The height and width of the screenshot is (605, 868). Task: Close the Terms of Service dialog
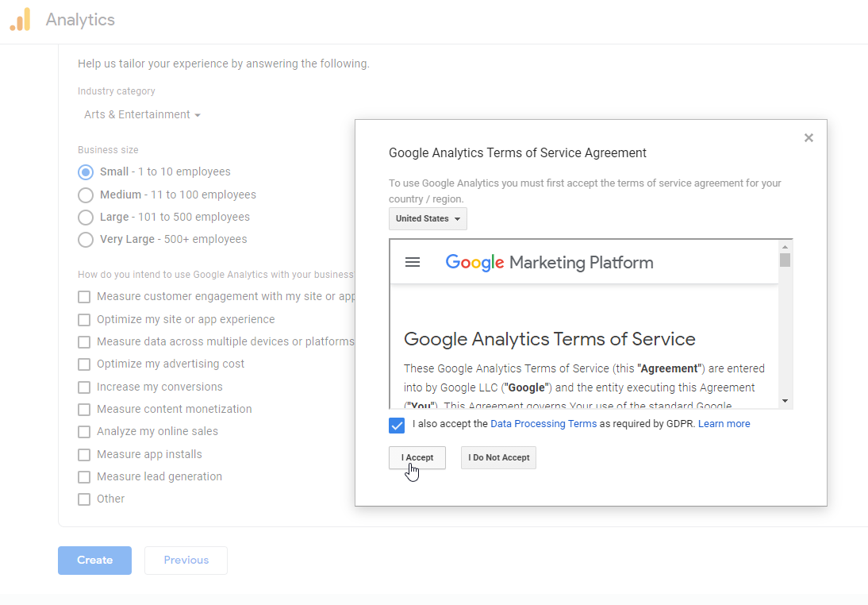tap(808, 138)
